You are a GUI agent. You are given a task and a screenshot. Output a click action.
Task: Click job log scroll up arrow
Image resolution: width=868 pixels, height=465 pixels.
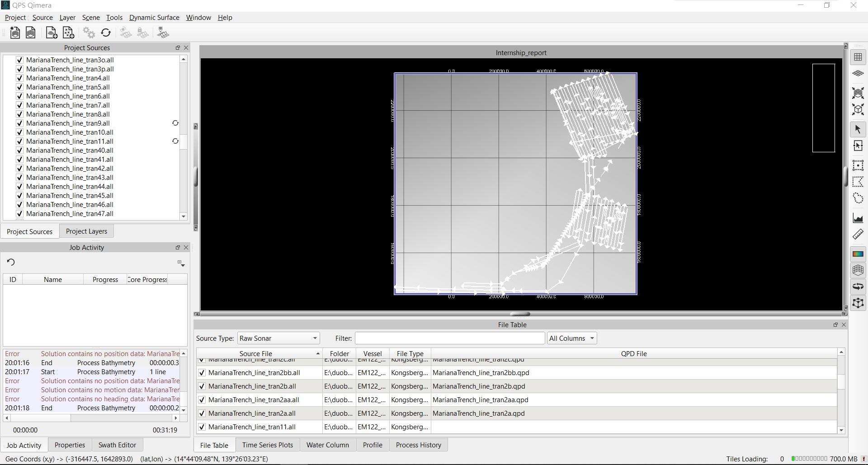pos(184,353)
